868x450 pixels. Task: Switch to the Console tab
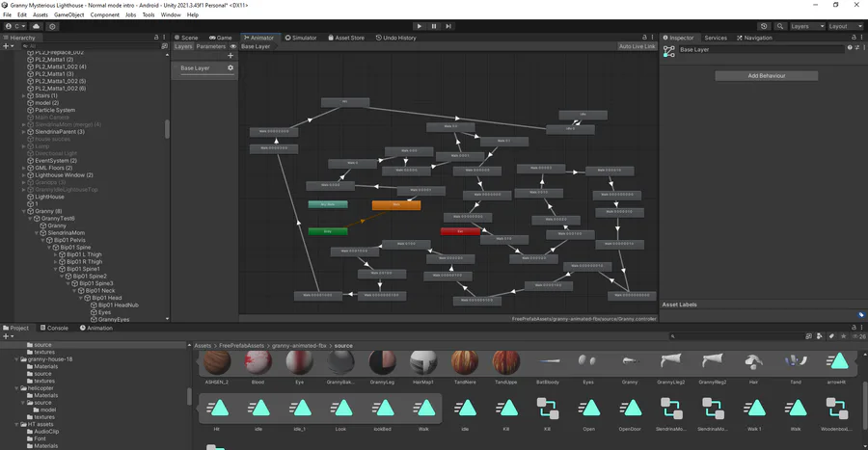[x=54, y=328]
